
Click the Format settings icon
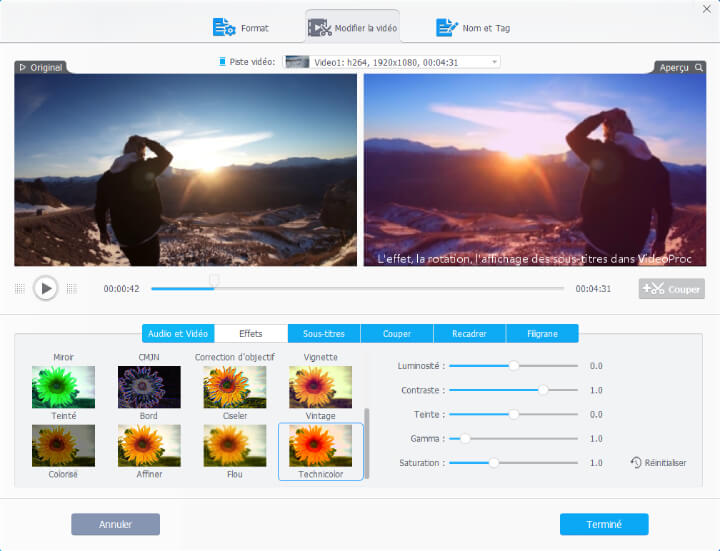pyautogui.click(x=224, y=28)
